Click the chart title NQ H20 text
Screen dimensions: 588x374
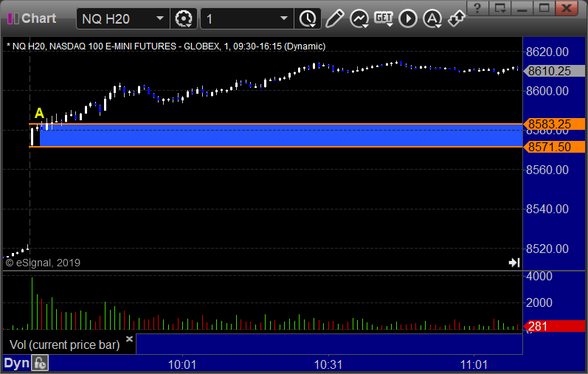(x=166, y=46)
